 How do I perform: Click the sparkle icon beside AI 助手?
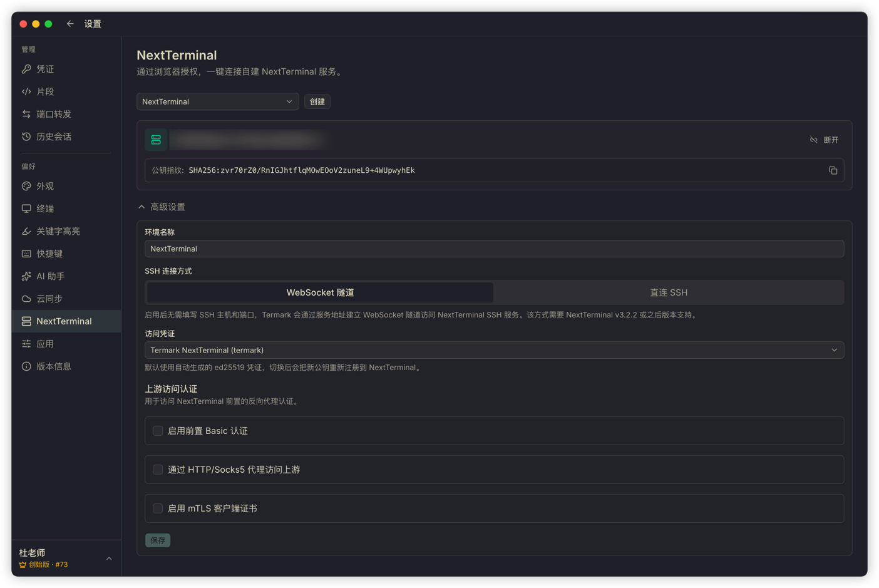click(x=26, y=276)
